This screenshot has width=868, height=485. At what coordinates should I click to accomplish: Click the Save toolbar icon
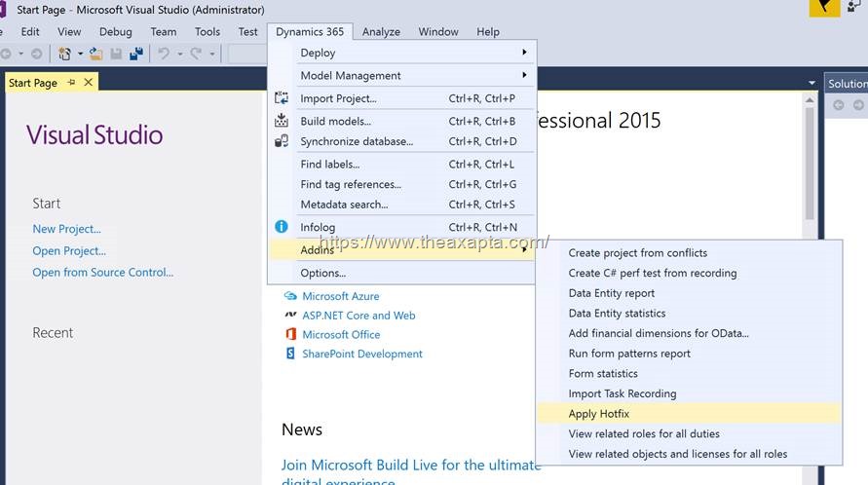point(116,54)
